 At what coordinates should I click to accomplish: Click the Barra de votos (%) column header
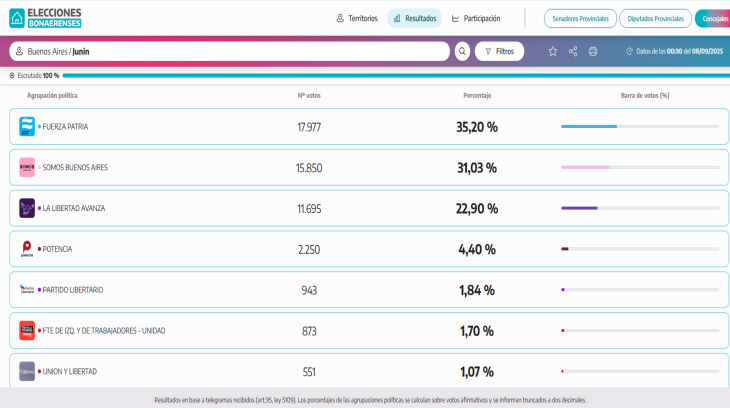click(x=645, y=95)
